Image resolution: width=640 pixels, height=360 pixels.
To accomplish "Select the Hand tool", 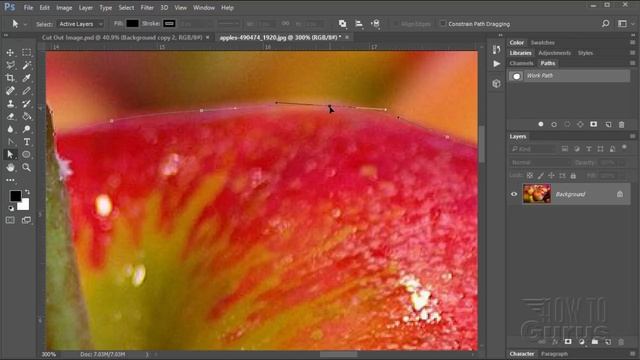I will tap(10, 167).
